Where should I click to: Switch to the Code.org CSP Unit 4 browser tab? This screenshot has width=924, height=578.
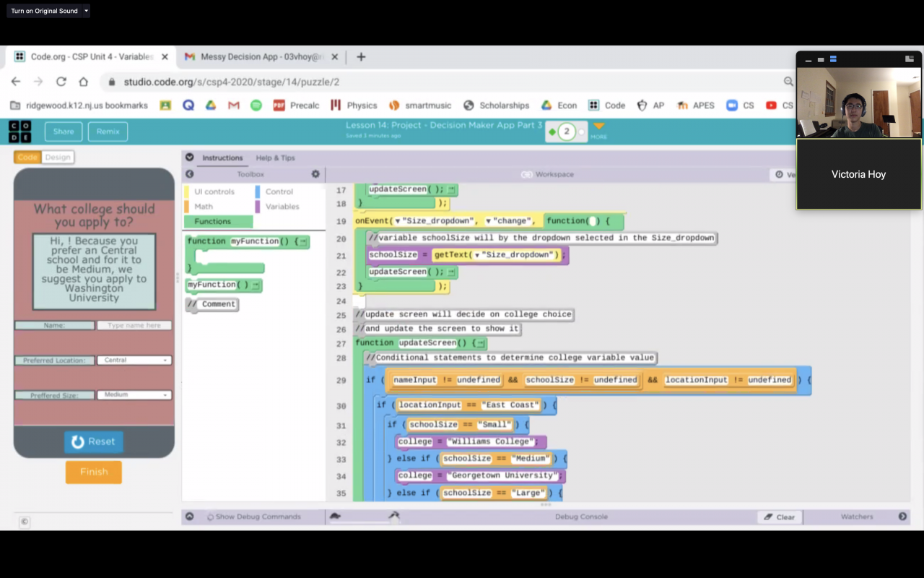point(92,57)
